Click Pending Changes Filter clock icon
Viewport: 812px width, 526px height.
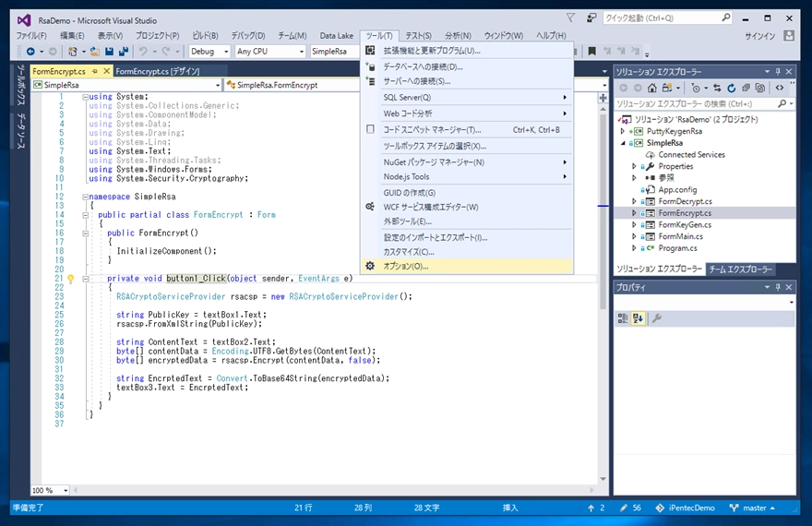click(x=696, y=88)
